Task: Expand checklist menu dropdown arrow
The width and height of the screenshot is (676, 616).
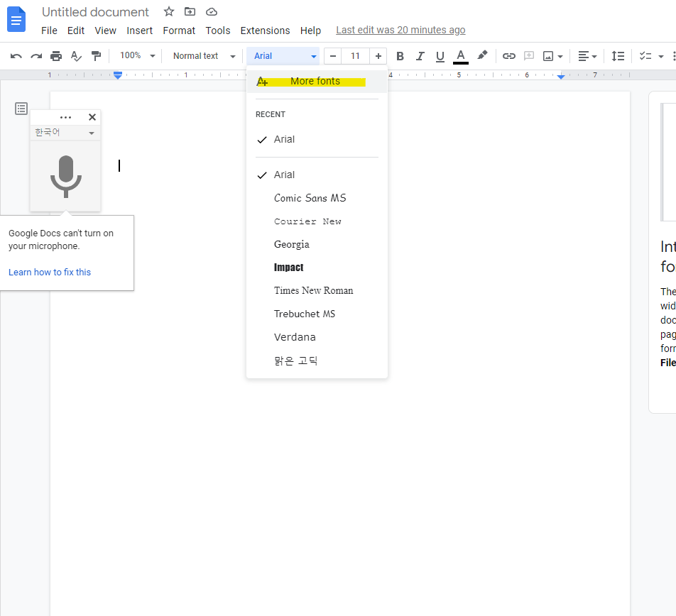Action: click(x=660, y=57)
